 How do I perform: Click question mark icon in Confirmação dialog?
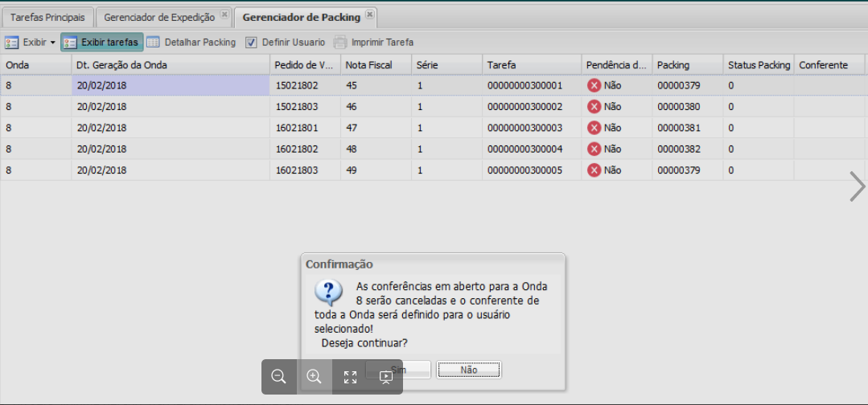328,292
